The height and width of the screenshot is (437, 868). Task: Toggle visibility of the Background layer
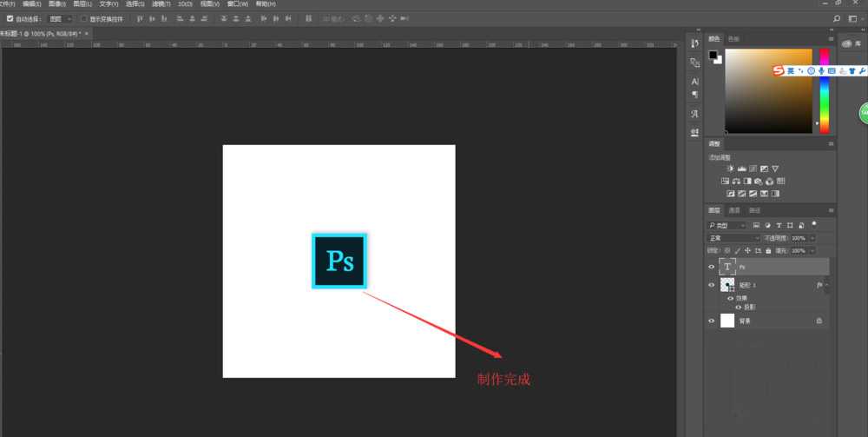(712, 321)
